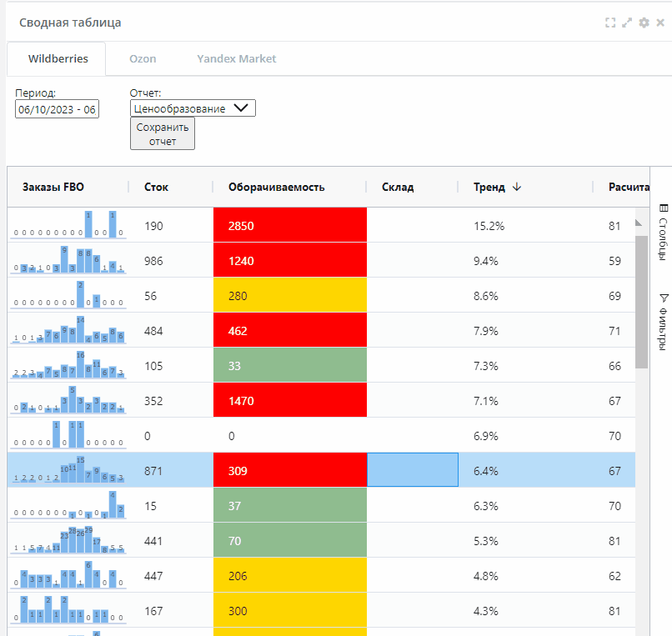Click the Сохранить отчет button
Image resolution: width=672 pixels, height=636 pixels.
(x=163, y=133)
